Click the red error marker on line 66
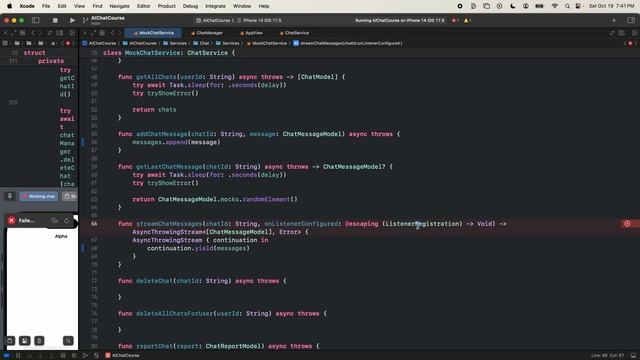640x360 pixels. coord(627,224)
